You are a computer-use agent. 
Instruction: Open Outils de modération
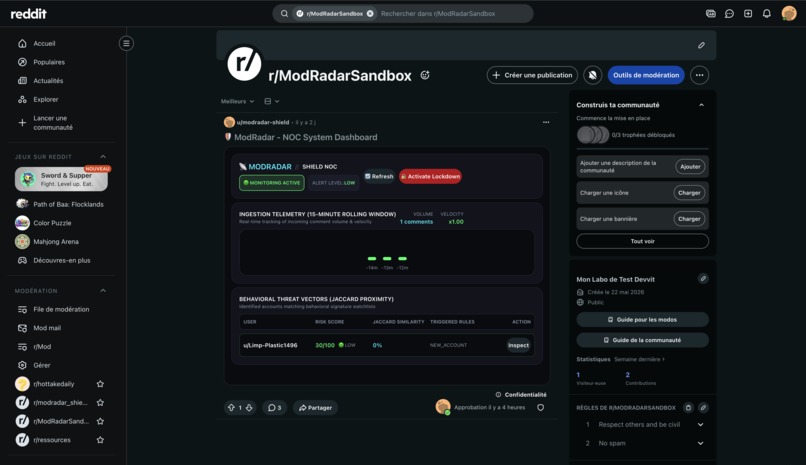pyautogui.click(x=646, y=75)
